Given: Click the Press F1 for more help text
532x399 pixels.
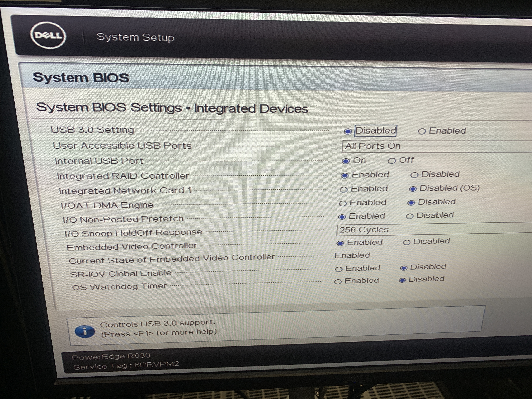Looking at the screenshot, I should (x=159, y=333).
